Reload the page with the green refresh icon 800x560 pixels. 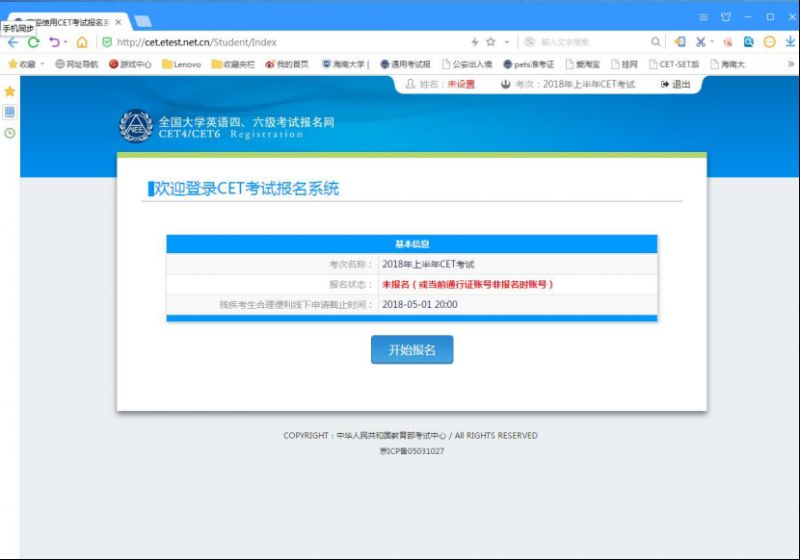coord(34,42)
